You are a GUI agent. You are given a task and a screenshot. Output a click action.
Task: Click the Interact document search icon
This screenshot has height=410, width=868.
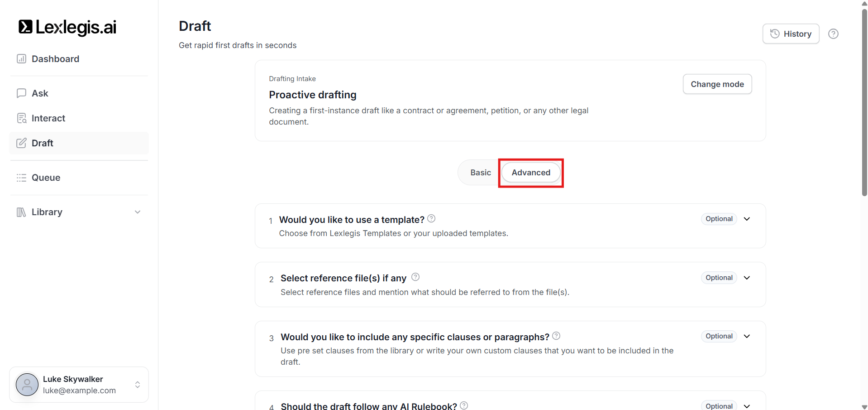[21, 118]
